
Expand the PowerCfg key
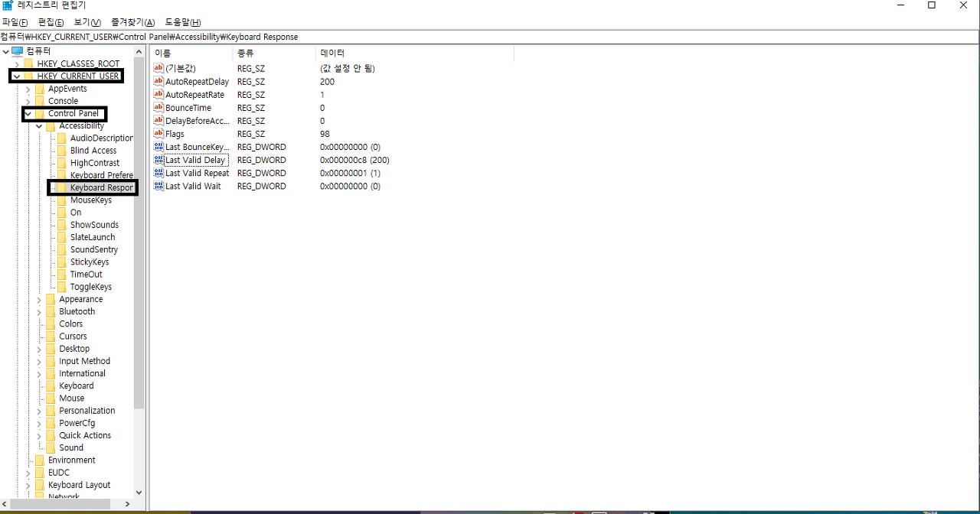point(40,423)
